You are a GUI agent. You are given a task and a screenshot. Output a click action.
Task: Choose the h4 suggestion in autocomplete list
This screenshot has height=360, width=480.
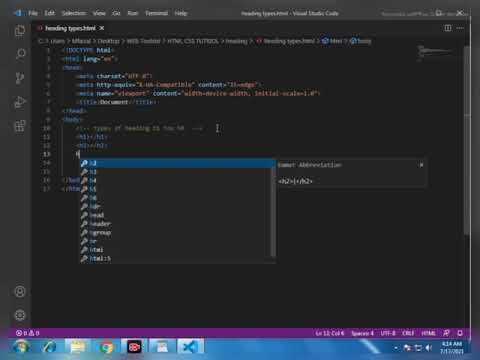click(176, 180)
